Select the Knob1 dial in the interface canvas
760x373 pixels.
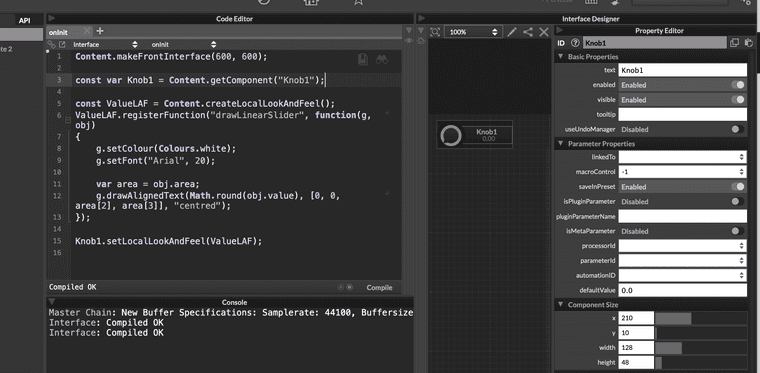(x=451, y=135)
